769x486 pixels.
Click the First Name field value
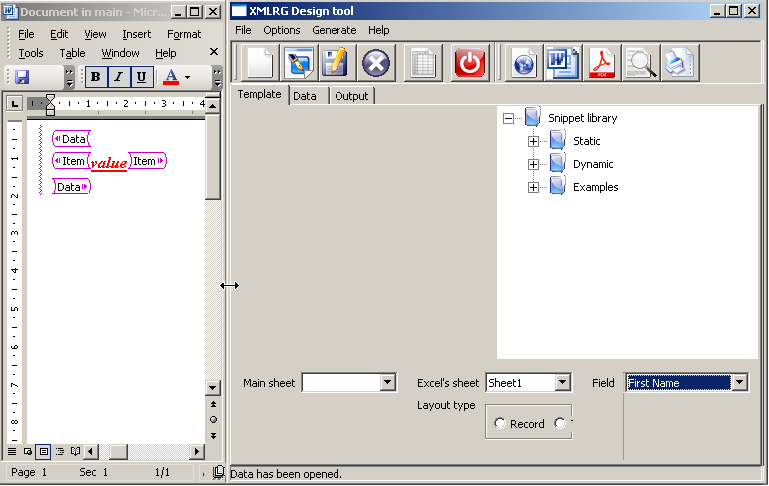(679, 383)
